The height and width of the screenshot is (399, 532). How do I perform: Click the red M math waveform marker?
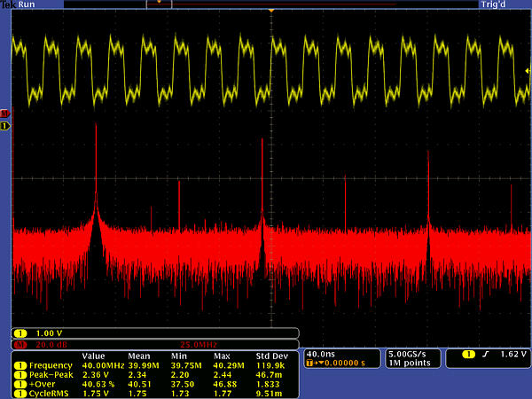[x=4, y=114]
